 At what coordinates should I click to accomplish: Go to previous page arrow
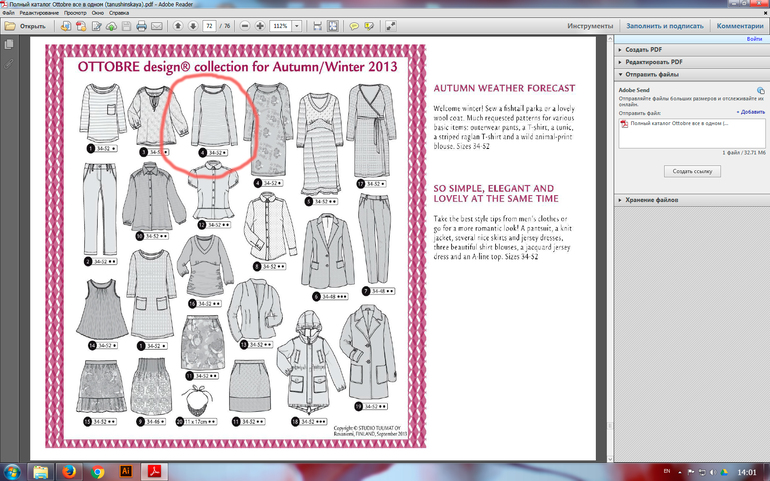(x=178, y=25)
